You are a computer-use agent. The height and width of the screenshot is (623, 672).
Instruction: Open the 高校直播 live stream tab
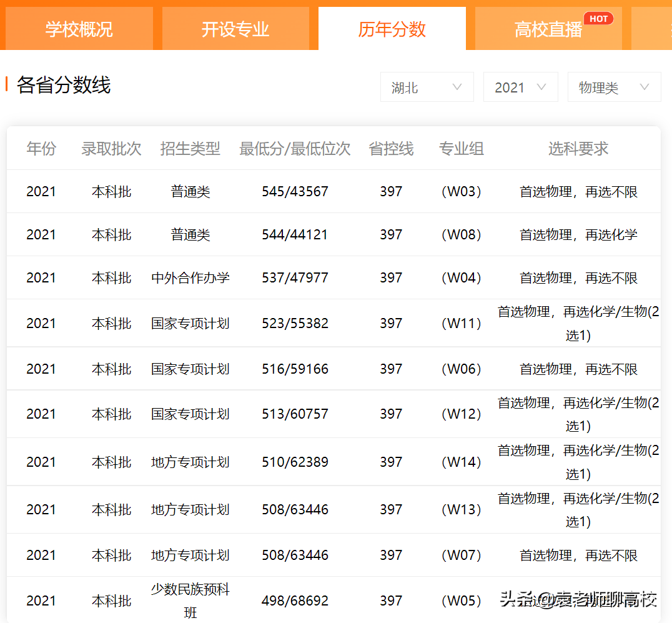(x=548, y=29)
